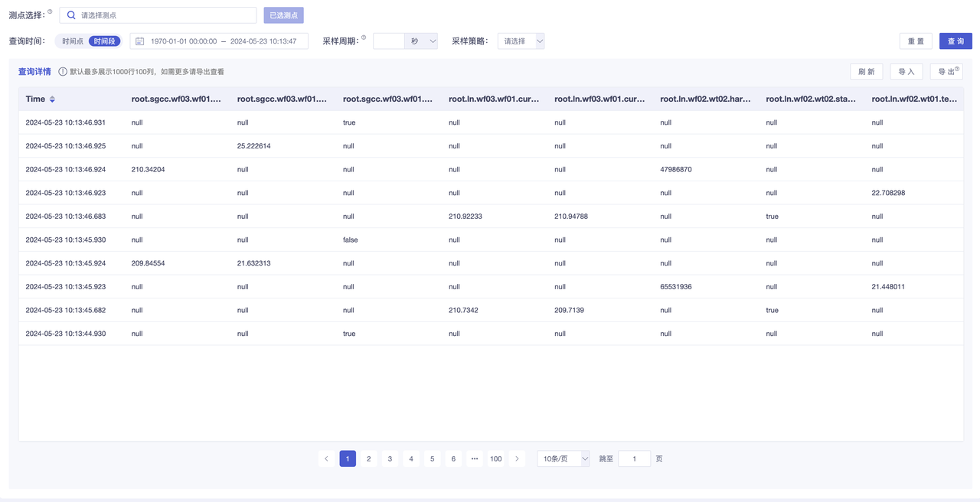
Task: Click the 跳至 page number input field
Action: click(x=634, y=459)
